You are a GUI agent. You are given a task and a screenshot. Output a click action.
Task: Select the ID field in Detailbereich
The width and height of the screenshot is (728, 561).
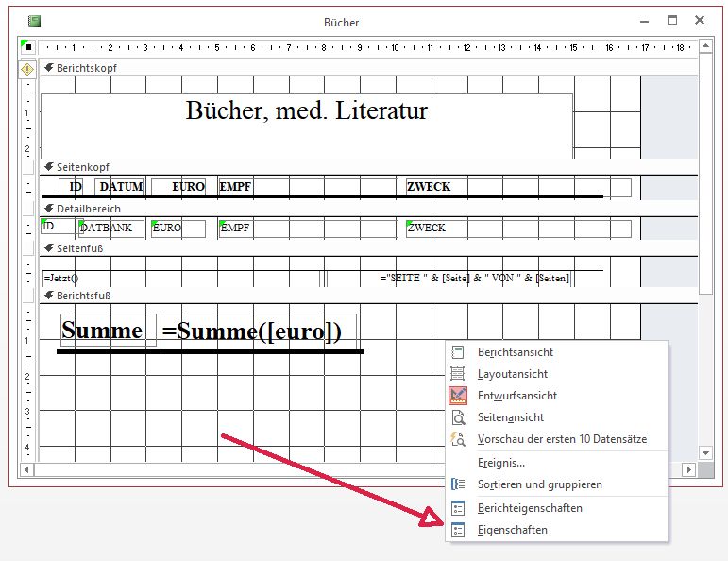[61, 226]
